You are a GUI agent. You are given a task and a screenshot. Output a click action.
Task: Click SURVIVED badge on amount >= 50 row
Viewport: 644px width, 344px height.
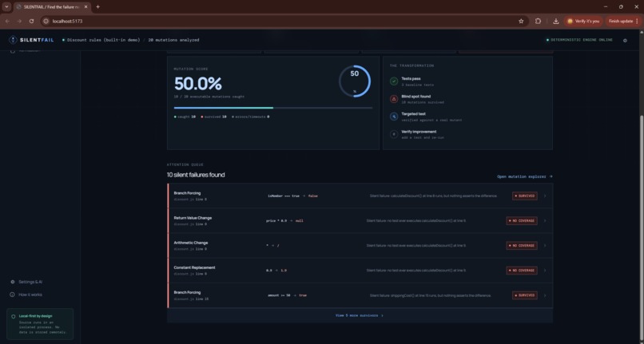point(524,295)
